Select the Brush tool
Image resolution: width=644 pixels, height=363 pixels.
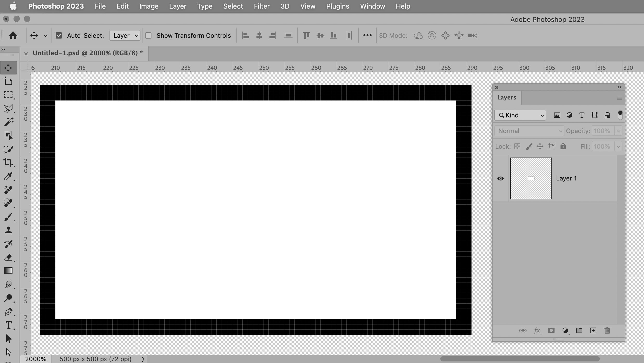9,217
